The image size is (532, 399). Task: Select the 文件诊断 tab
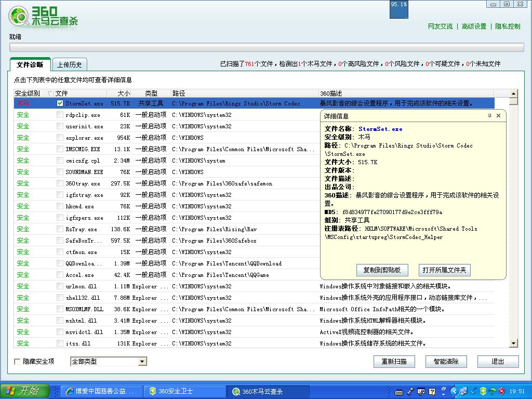30,65
